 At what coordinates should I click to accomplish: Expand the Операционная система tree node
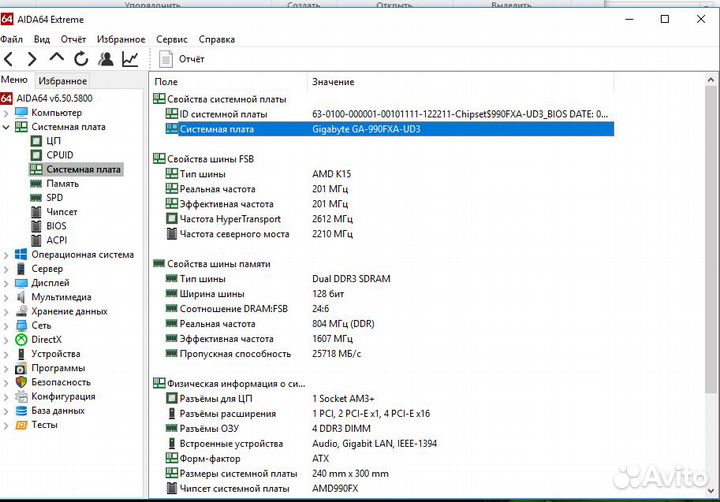pyautogui.click(x=6, y=255)
